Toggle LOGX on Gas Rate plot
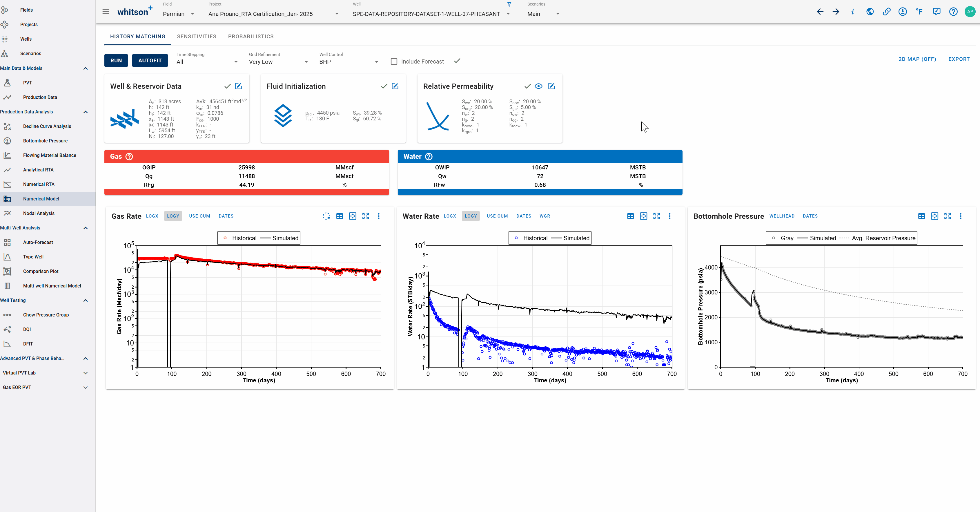The image size is (980, 512). coord(152,216)
